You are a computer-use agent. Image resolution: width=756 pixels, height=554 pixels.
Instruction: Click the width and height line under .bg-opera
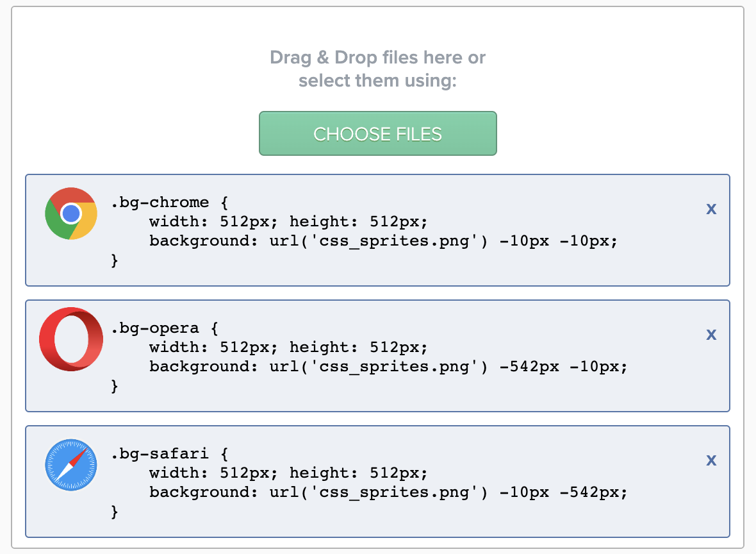(x=288, y=348)
